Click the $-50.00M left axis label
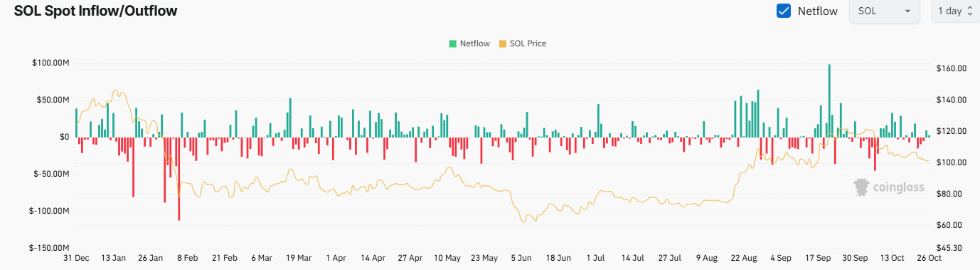The width and height of the screenshot is (980, 270). [51, 174]
